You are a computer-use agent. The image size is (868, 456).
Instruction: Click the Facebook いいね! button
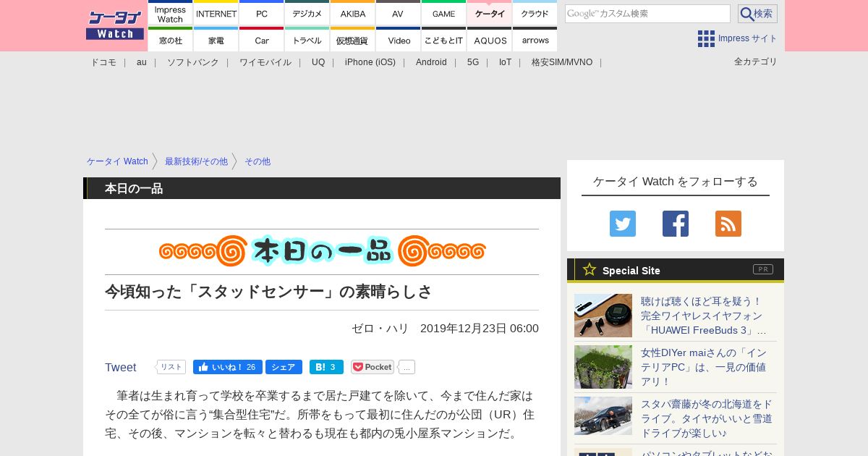(228, 367)
